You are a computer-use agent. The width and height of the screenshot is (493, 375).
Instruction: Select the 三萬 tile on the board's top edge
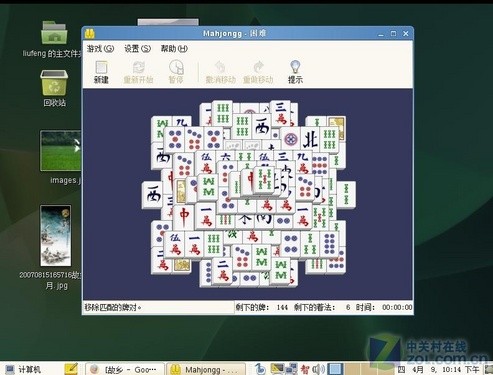pos(280,113)
